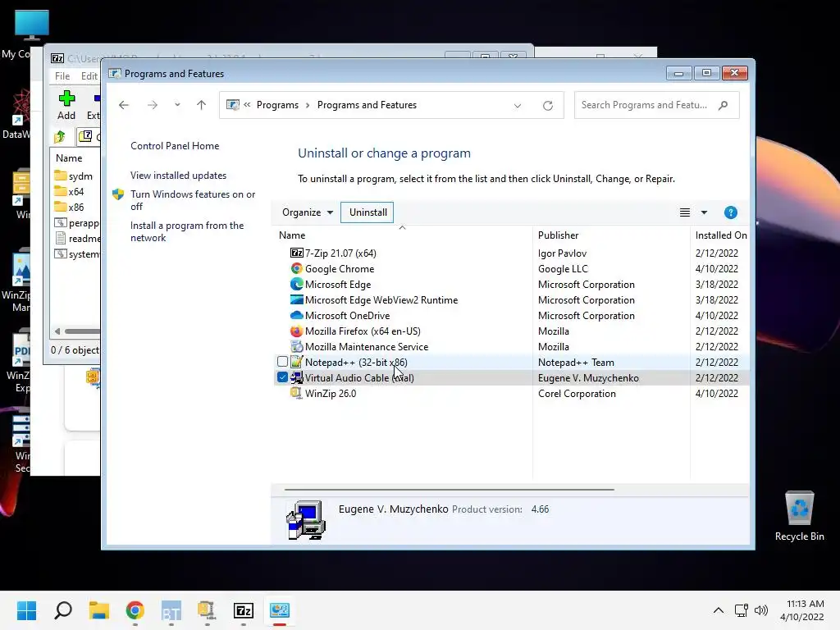
Task: Show hidden system tray icons
Action: click(x=719, y=610)
